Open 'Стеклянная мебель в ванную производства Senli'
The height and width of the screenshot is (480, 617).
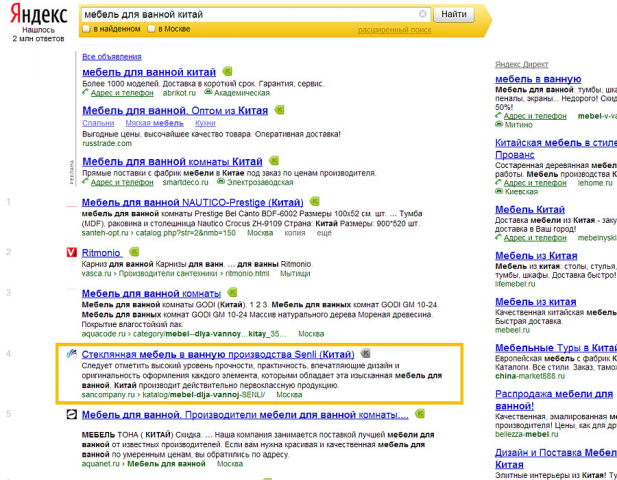[218, 354]
